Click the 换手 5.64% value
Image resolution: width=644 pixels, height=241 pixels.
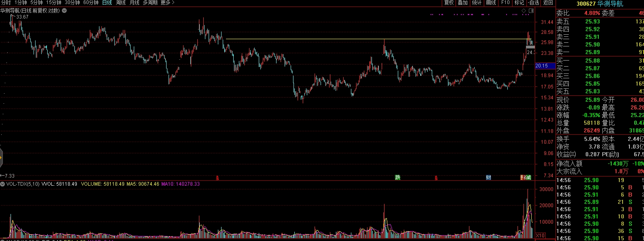[x=592, y=139]
